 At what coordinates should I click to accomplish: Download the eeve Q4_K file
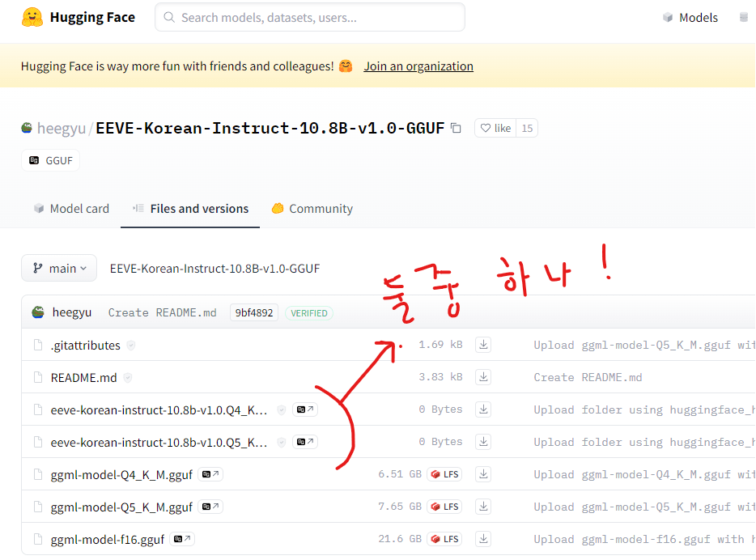pyautogui.click(x=483, y=409)
